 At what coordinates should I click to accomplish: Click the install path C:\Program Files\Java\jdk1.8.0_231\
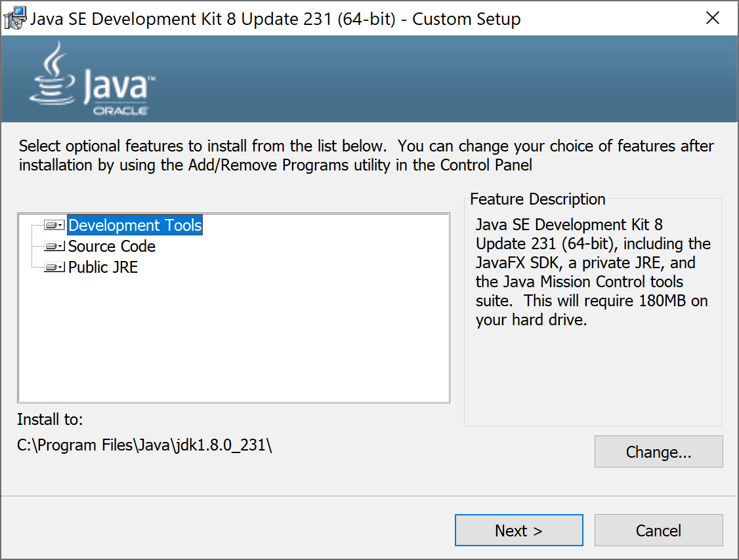pyautogui.click(x=146, y=445)
